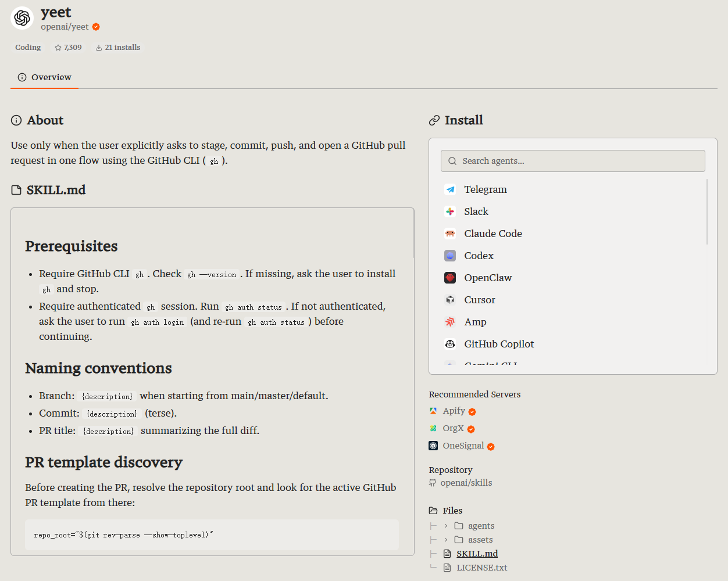Click the Coding category tag
The image size is (728, 581).
point(28,48)
